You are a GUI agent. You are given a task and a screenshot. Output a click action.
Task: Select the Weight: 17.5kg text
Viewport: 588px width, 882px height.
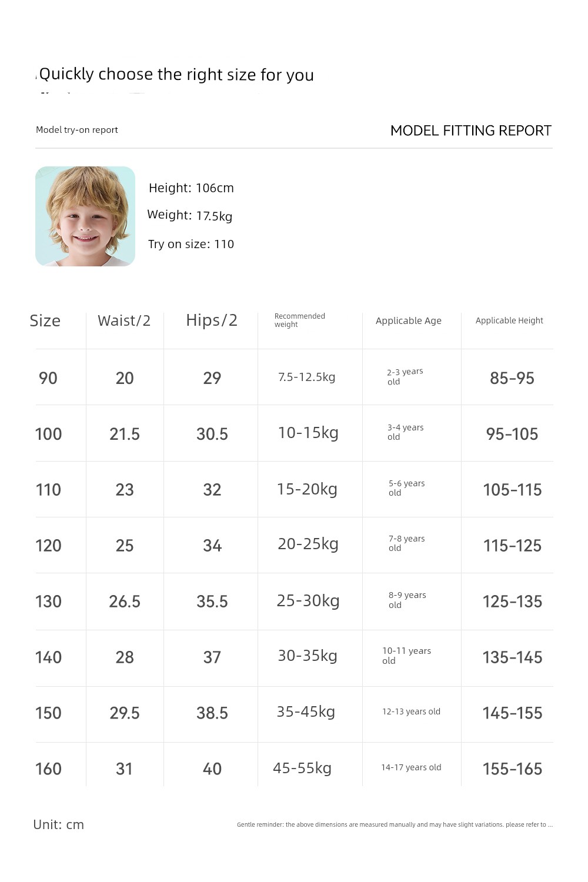189,216
